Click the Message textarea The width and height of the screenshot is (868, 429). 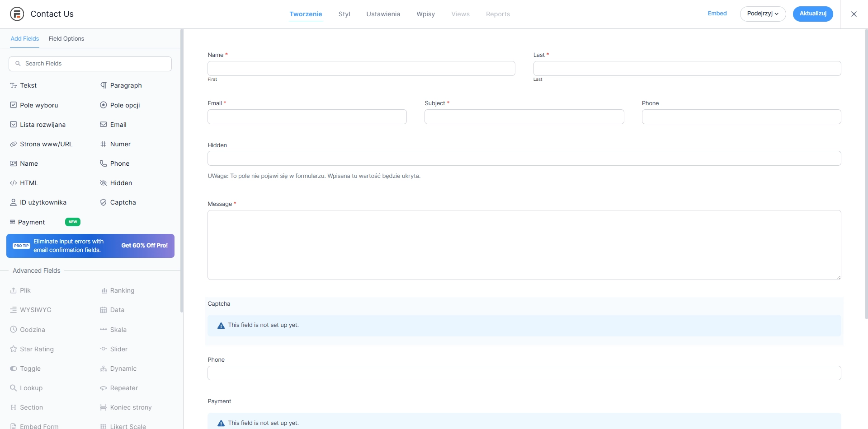(x=524, y=245)
